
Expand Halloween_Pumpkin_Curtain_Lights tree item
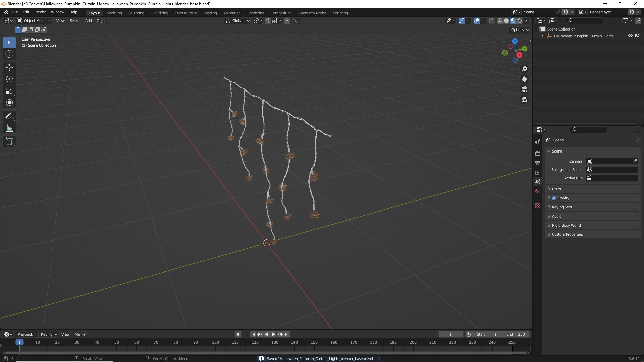point(542,36)
